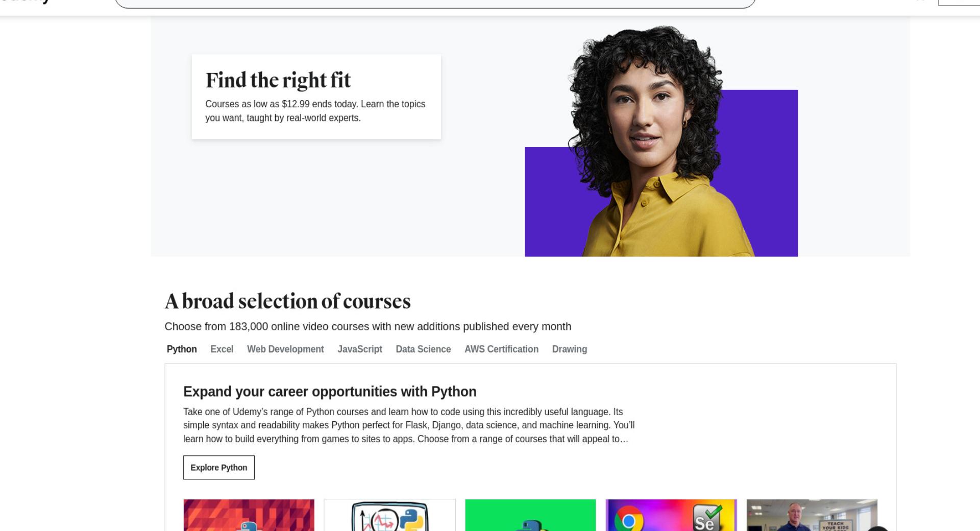Open the Teach Your Kids course thumbnail

click(812, 515)
